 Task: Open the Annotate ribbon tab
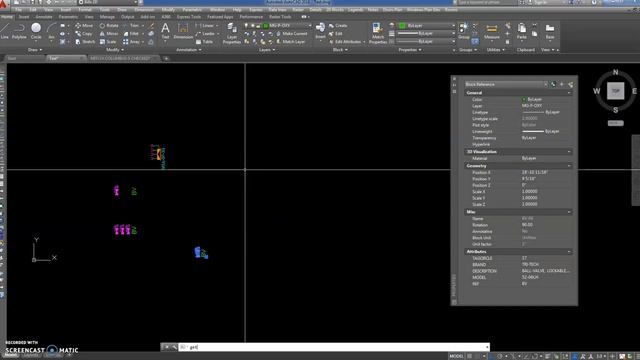[44, 17]
